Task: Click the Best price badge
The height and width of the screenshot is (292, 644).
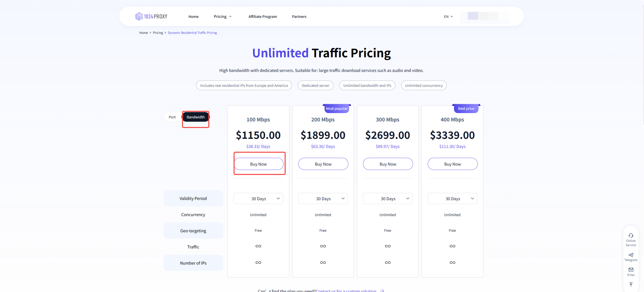Action: click(466, 109)
